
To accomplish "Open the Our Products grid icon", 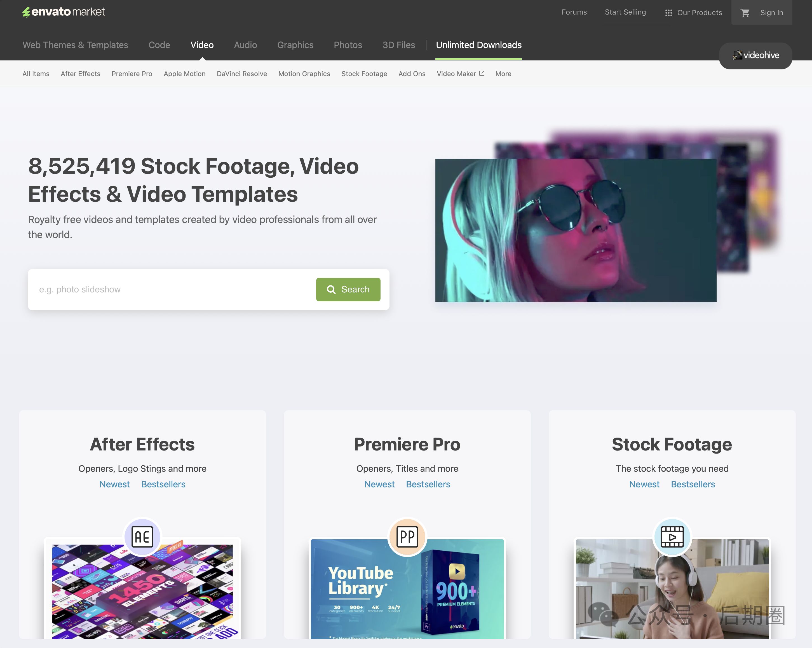I will (x=668, y=13).
